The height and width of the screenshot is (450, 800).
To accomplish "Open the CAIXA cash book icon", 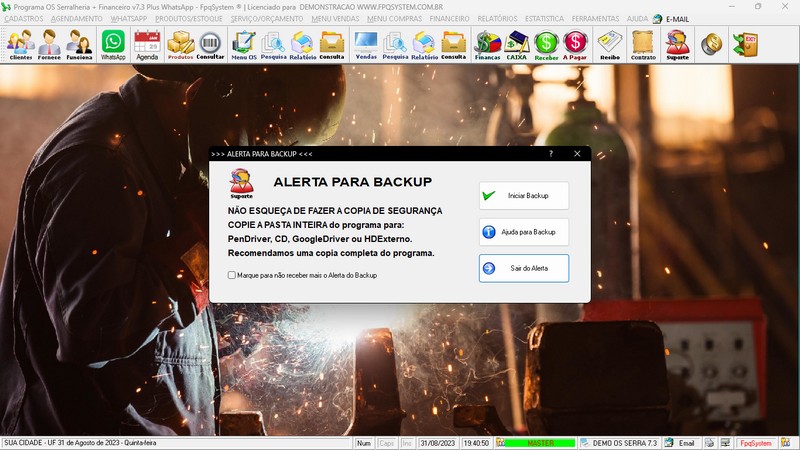I will pyautogui.click(x=516, y=44).
